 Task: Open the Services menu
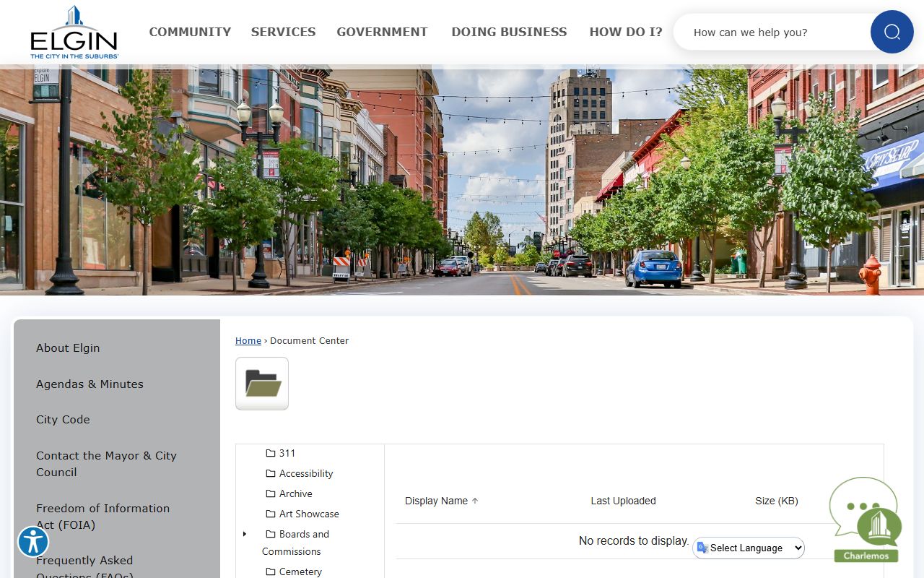[x=283, y=32]
